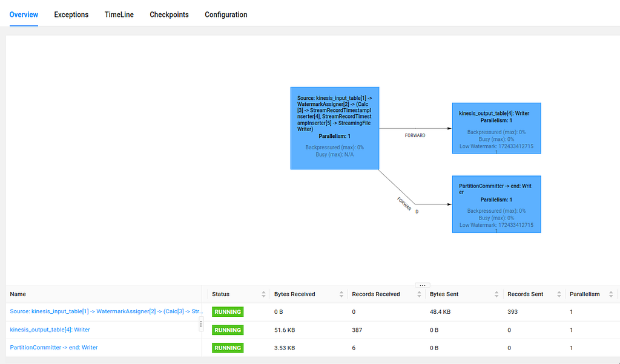Sort by Bytes Received arrows
The image size is (620, 364).
pyautogui.click(x=341, y=294)
